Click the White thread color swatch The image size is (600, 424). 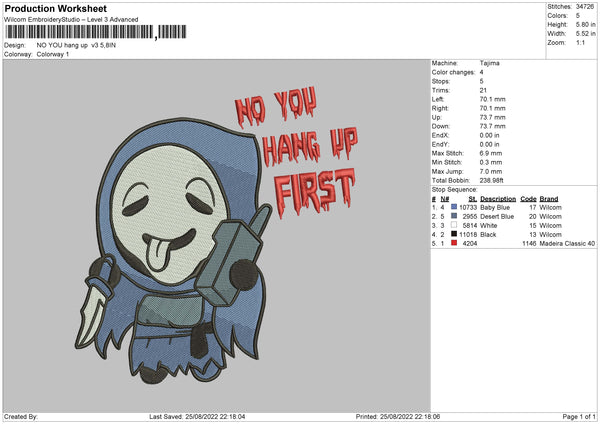pyautogui.click(x=454, y=225)
